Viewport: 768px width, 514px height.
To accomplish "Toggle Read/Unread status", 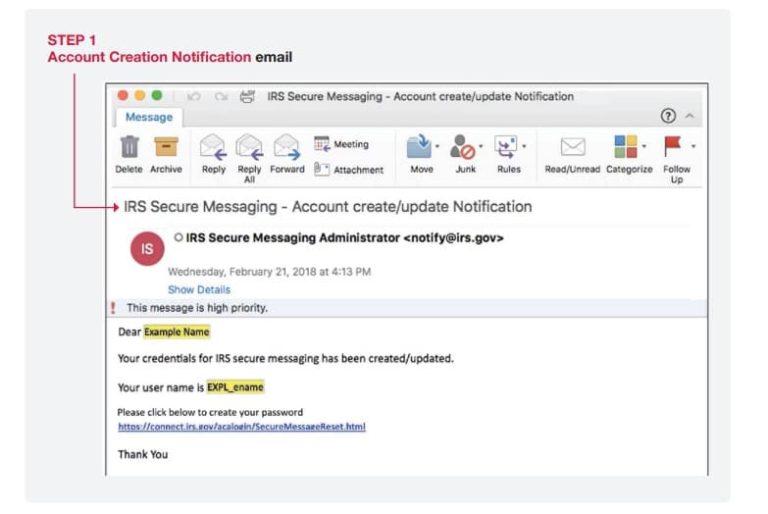I will (x=572, y=155).
